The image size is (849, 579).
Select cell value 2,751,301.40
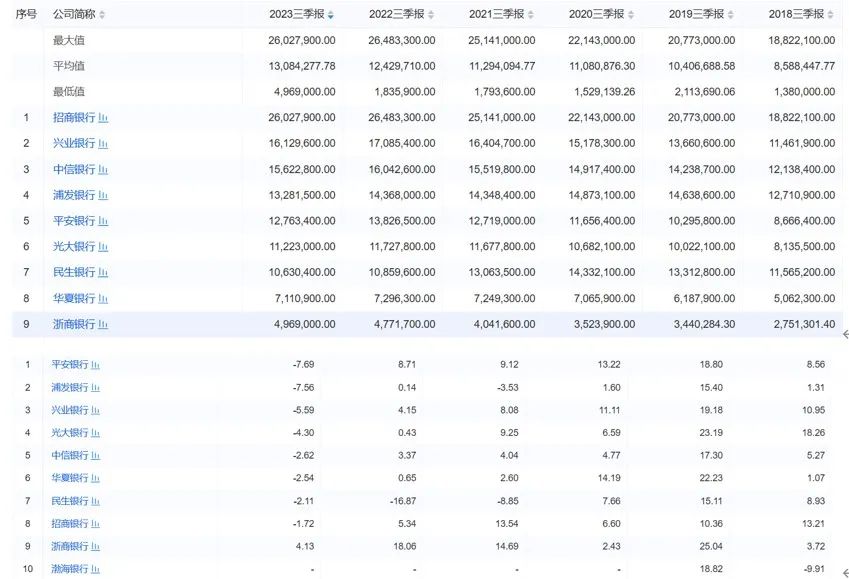pos(804,324)
